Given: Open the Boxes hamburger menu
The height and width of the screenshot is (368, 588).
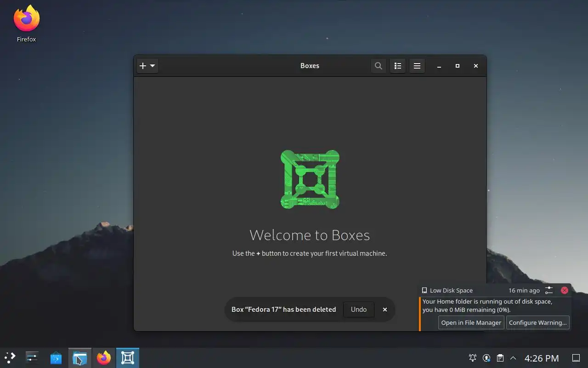Looking at the screenshot, I should coord(417,66).
